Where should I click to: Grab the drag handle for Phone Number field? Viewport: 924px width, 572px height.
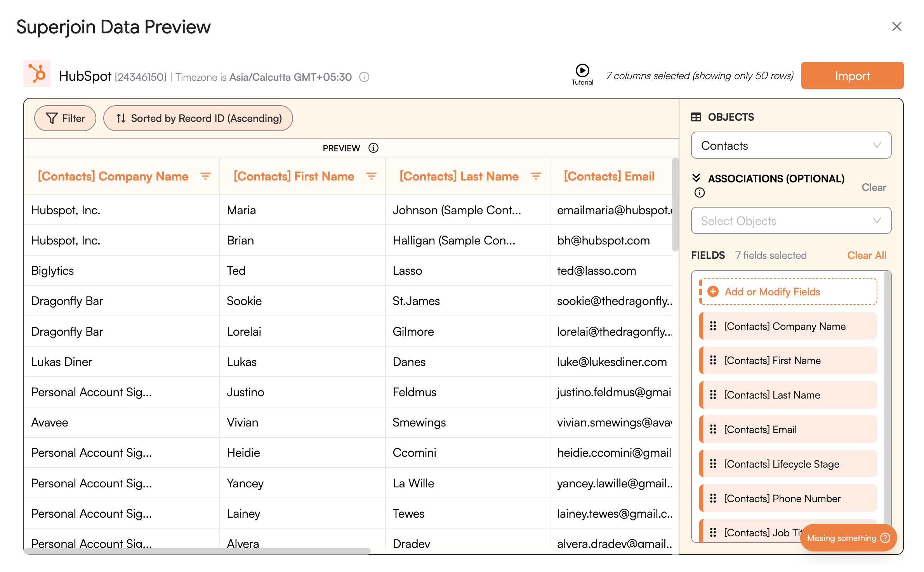713,498
